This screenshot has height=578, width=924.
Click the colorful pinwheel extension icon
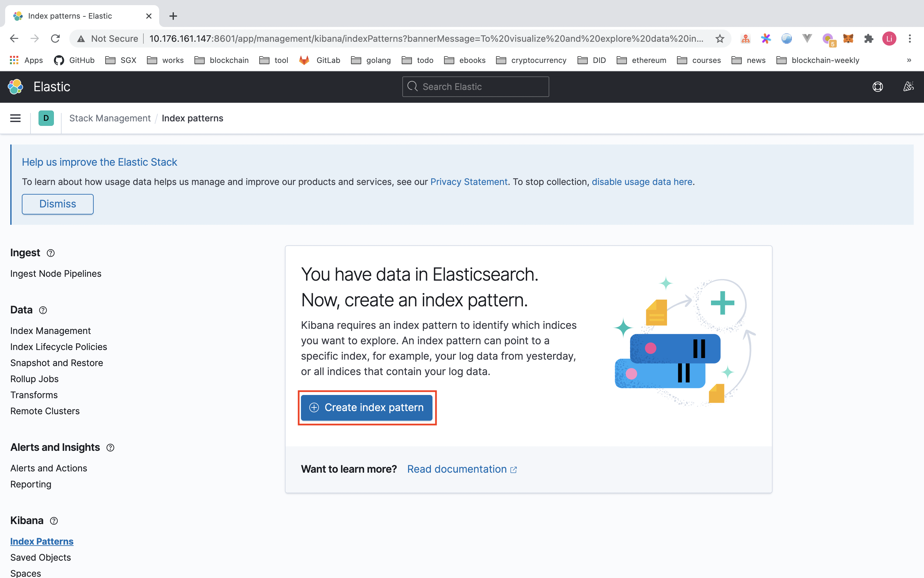click(766, 39)
